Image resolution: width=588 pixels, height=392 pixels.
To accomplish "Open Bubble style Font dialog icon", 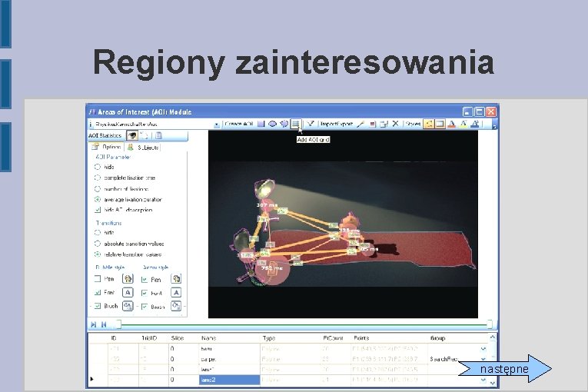I will pyautogui.click(x=128, y=292).
